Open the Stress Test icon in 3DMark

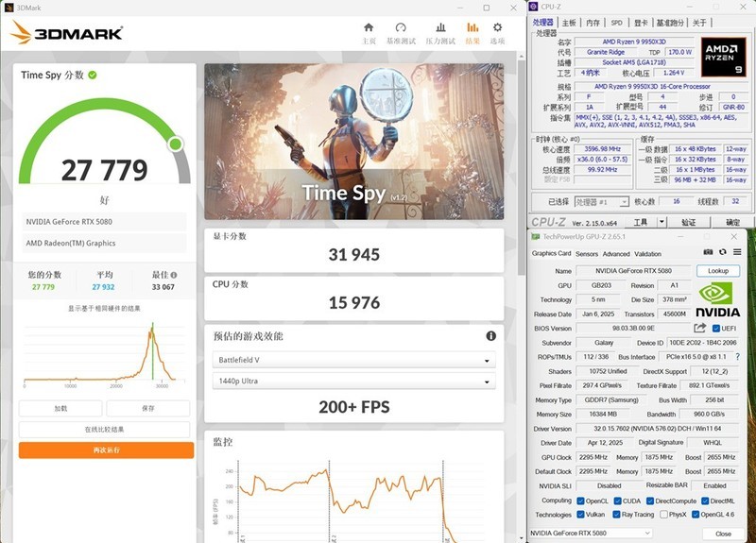[440, 27]
